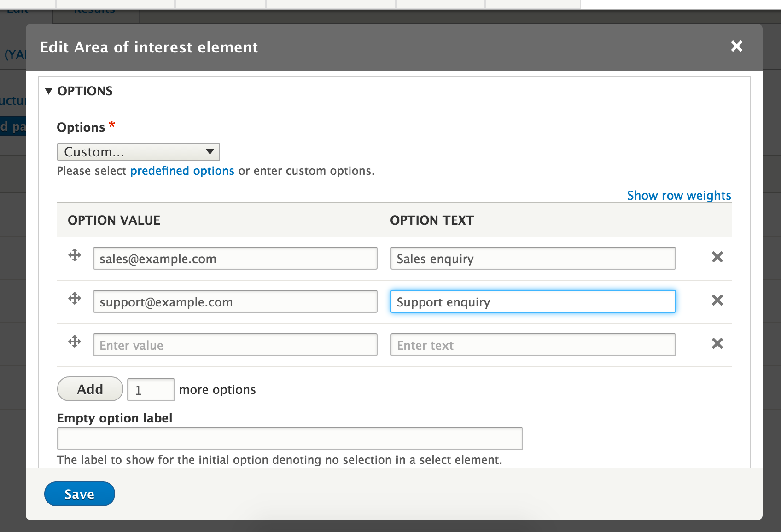Click the Enter text field

(533, 345)
